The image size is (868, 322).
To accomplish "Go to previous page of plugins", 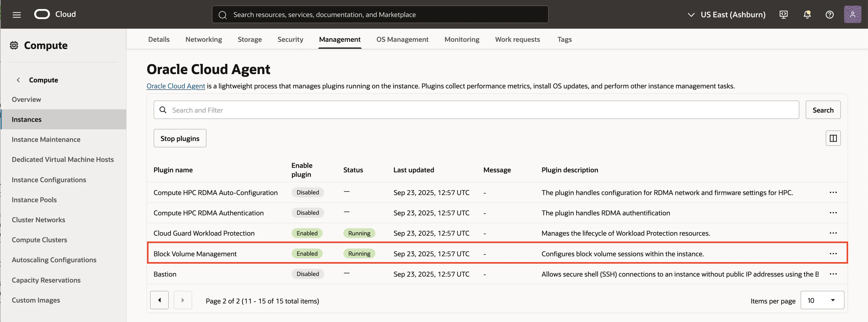I will 159,300.
